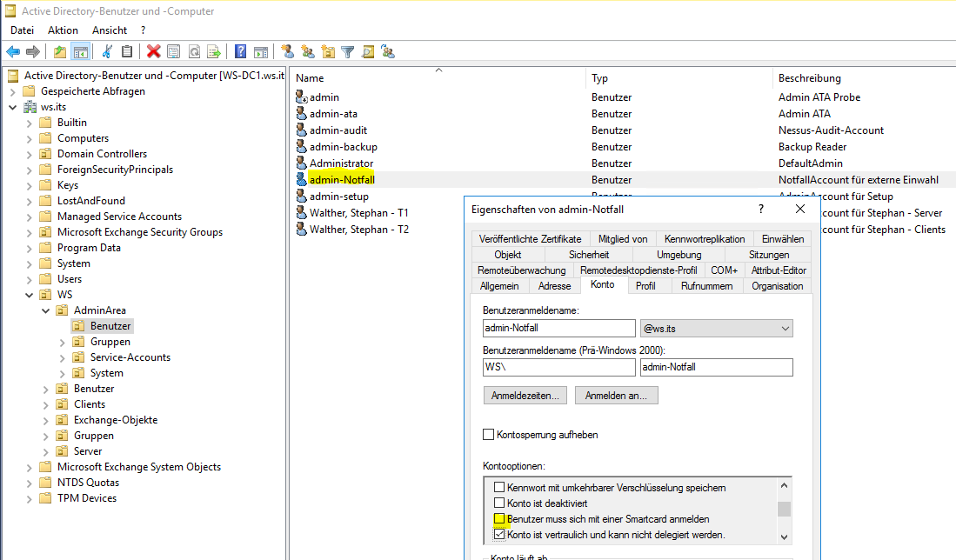Click the Kontooptionen scrollbar up arrow
Viewport: 956px width, 560px height.
784,486
